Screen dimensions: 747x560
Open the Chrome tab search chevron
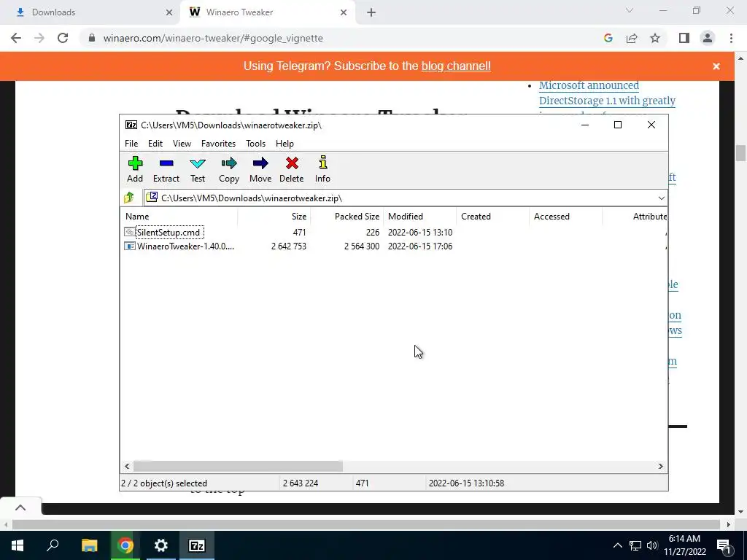pos(630,10)
